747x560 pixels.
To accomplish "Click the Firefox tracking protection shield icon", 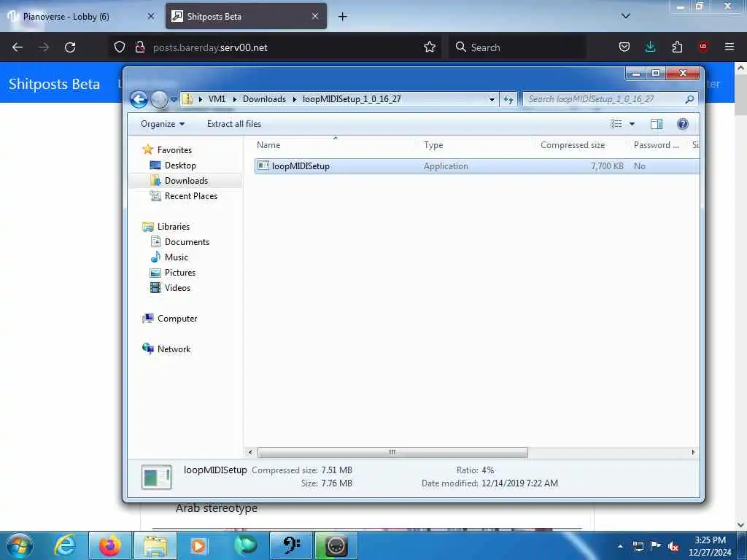I will tap(120, 47).
